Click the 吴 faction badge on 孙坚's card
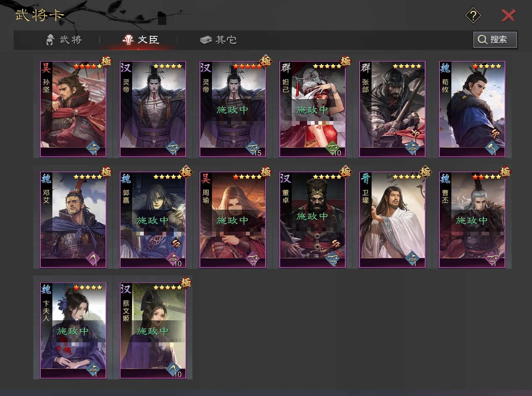 (x=46, y=68)
